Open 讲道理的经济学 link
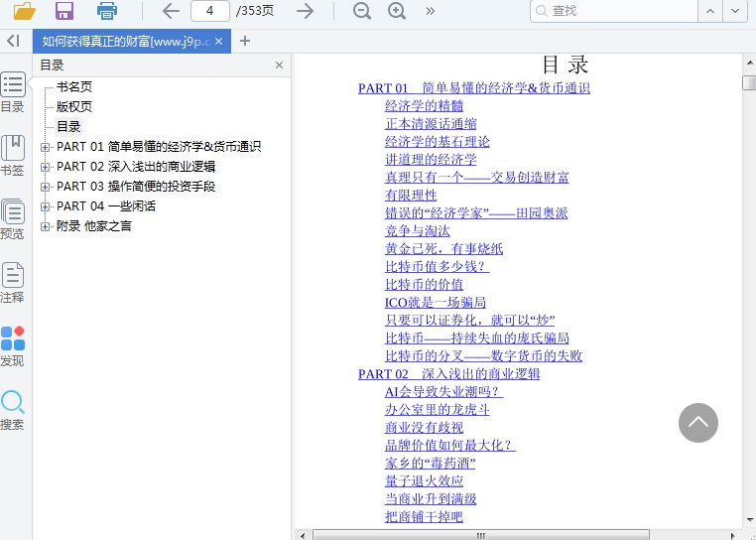Screen dimensions: 756x540 [431, 159]
